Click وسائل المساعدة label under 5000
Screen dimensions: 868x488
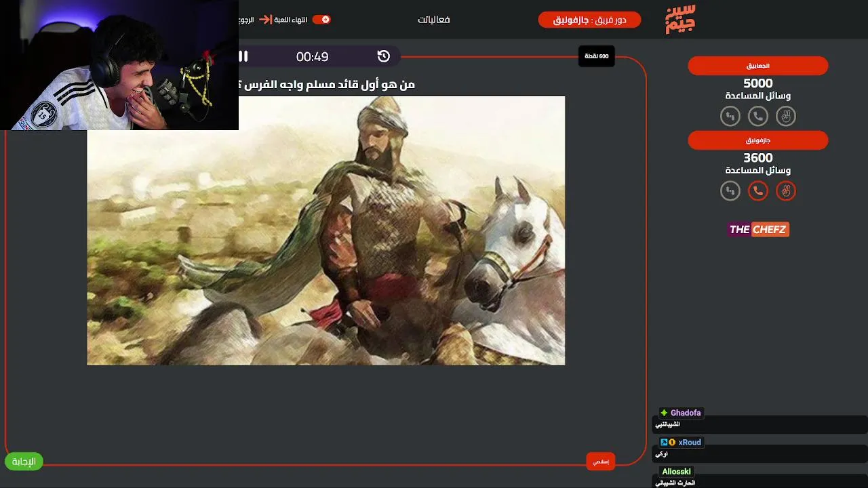(x=758, y=96)
